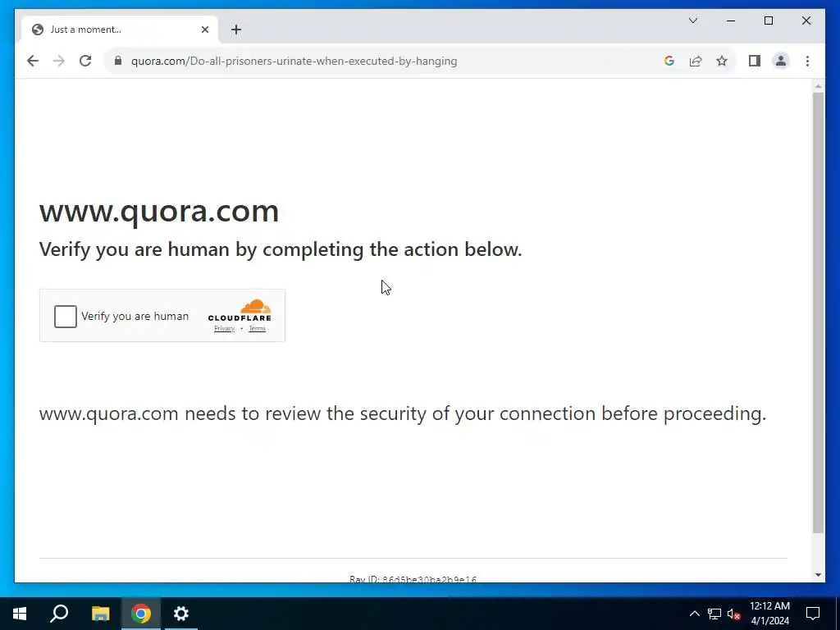Click the page vertical scrollbar down arrow

pyautogui.click(x=818, y=575)
